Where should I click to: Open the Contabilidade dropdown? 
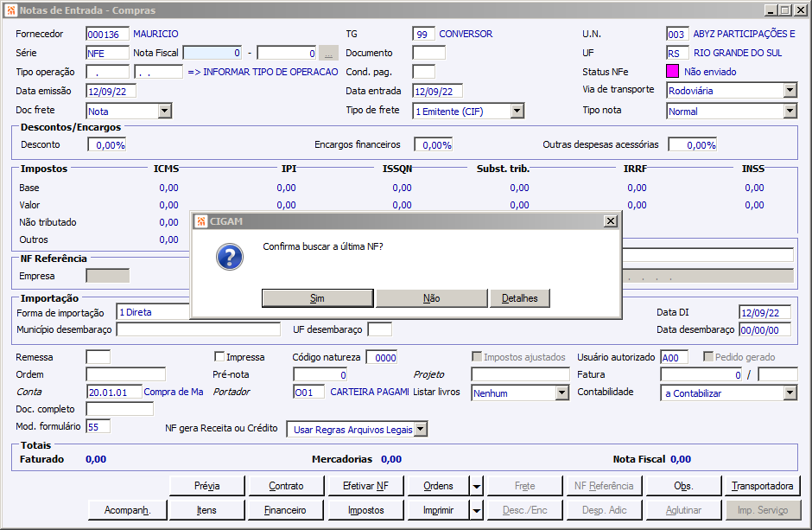[790, 393]
